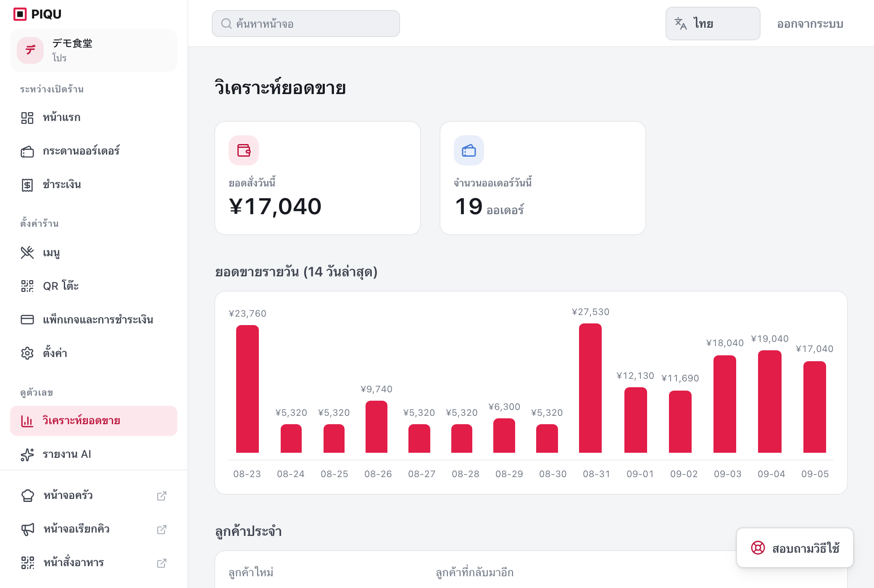Click the ตั้งค่า gear icon
874x588 pixels.
pyautogui.click(x=27, y=353)
